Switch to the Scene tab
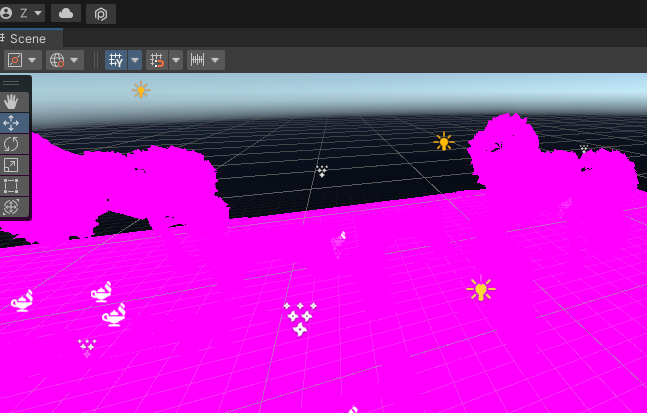Image resolution: width=647 pixels, height=413 pixels. click(27, 38)
